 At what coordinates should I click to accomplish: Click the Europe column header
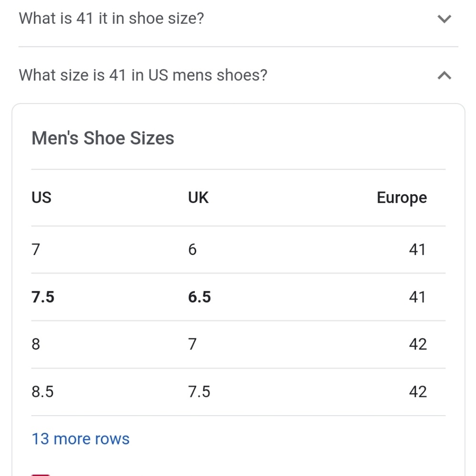(402, 198)
